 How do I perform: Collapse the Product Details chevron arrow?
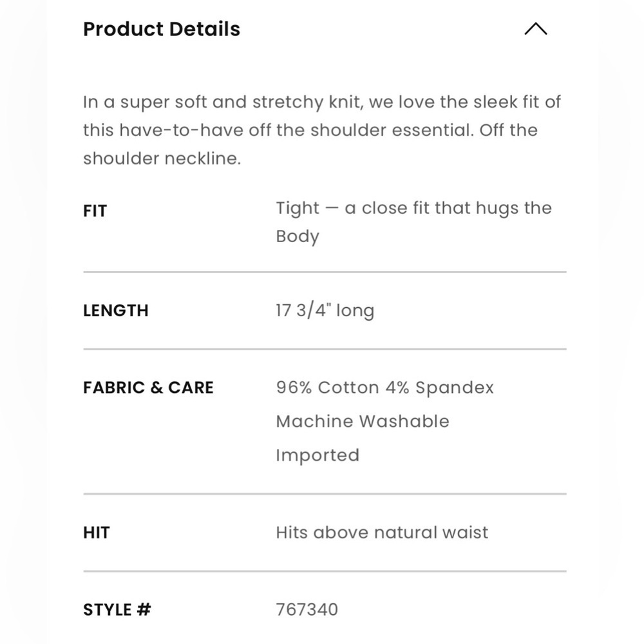pos(535,29)
